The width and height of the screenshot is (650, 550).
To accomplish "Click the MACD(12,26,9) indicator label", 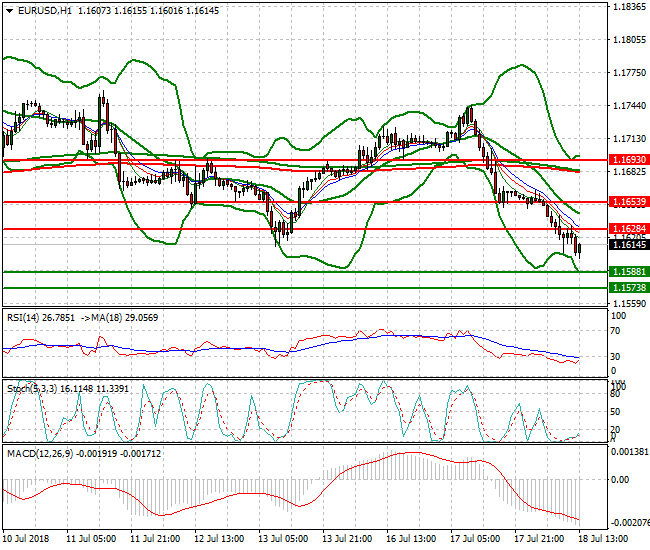I will (x=37, y=454).
